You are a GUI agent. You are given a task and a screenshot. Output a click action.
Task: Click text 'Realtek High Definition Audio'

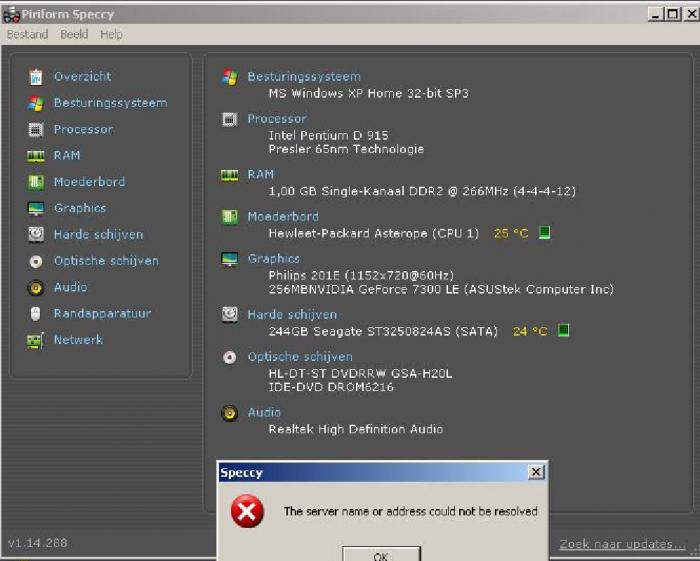(356, 429)
